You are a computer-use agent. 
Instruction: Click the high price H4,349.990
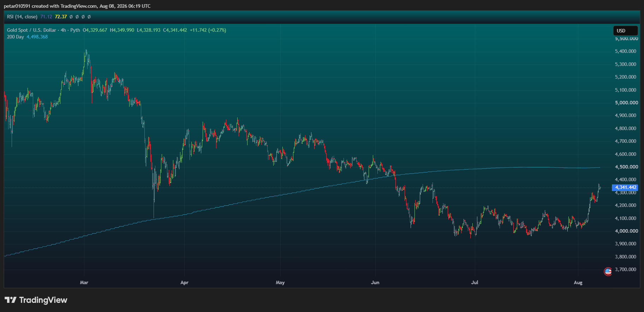tap(122, 30)
